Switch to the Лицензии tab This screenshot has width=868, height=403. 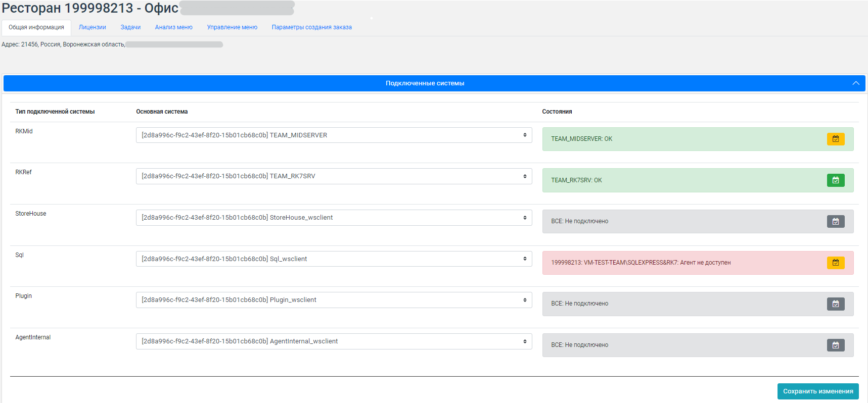(x=93, y=27)
